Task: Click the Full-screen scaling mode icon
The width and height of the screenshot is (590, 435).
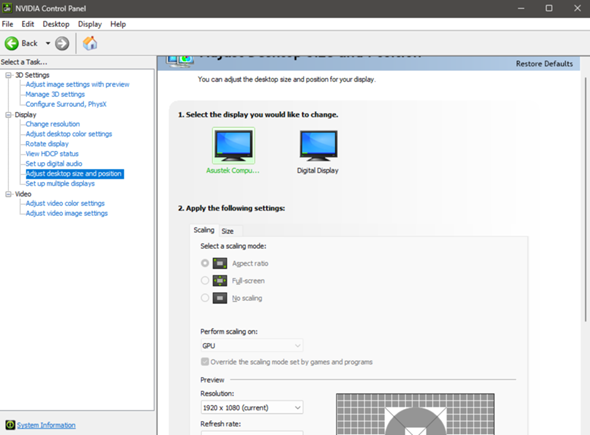Action: tap(220, 280)
